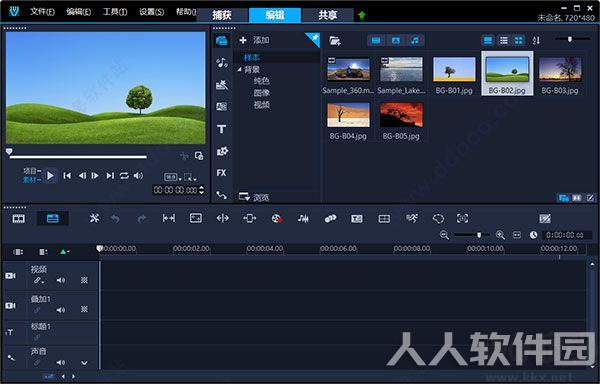The image size is (600, 384).
Task: Switch to the 捕获 tab
Action: click(x=222, y=15)
